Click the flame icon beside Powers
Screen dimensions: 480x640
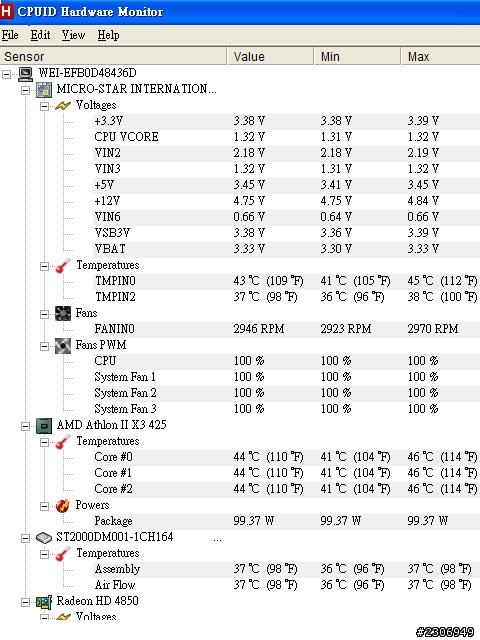[x=62, y=506]
